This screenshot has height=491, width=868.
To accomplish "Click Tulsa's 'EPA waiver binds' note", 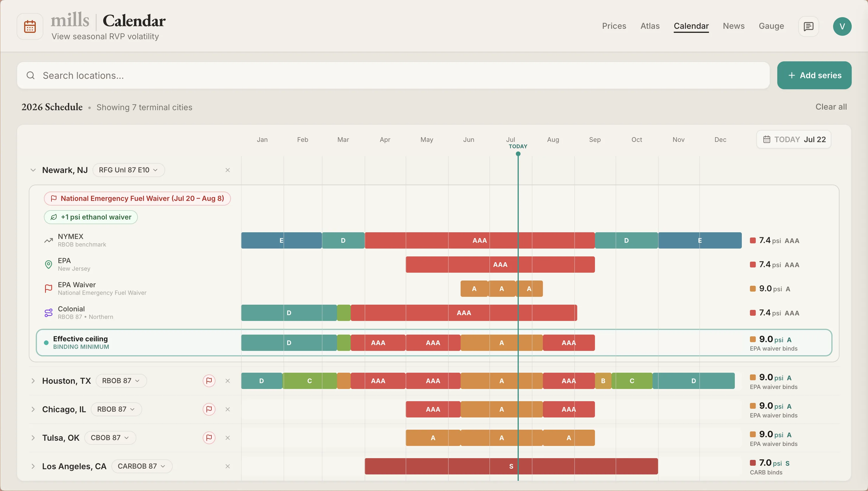I will point(773,444).
